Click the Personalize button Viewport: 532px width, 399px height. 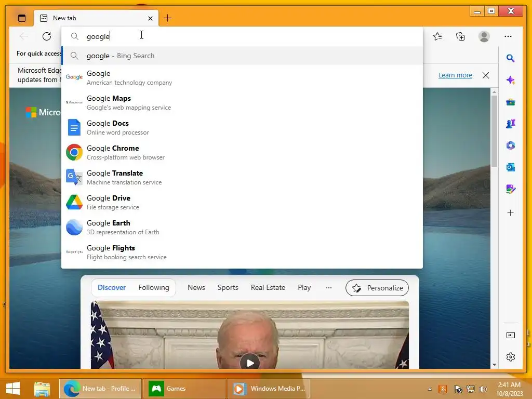click(x=377, y=288)
